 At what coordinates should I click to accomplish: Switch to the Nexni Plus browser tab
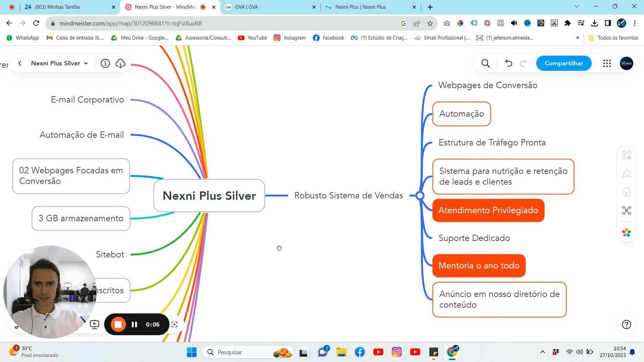(x=371, y=7)
